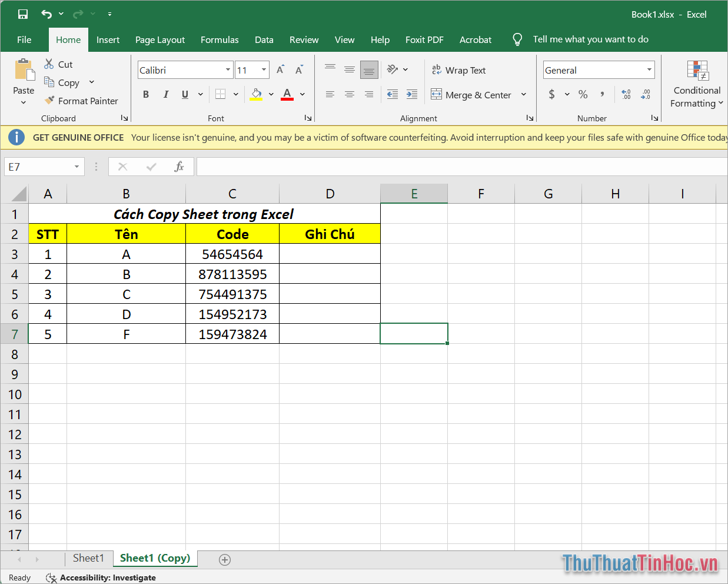Click the Select All corner triangle
The image size is (728, 584).
(18, 194)
